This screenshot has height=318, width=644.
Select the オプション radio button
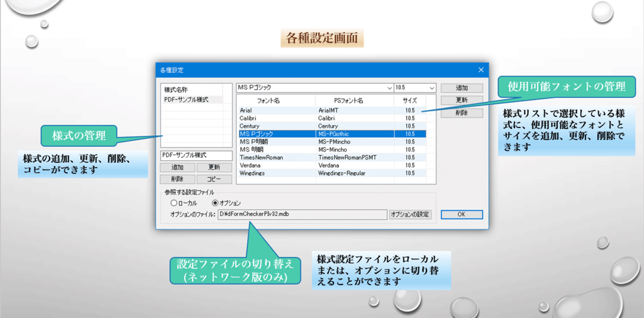click(216, 203)
